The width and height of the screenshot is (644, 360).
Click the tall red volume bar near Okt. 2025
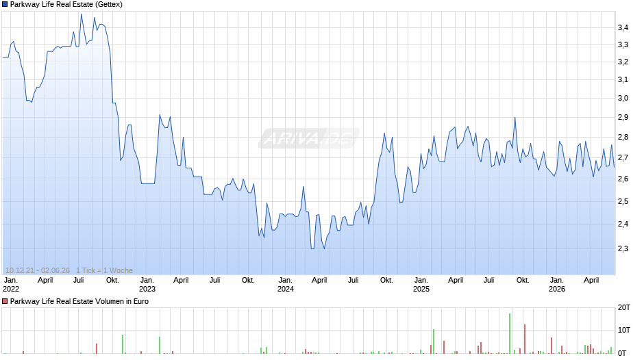[525, 339]
